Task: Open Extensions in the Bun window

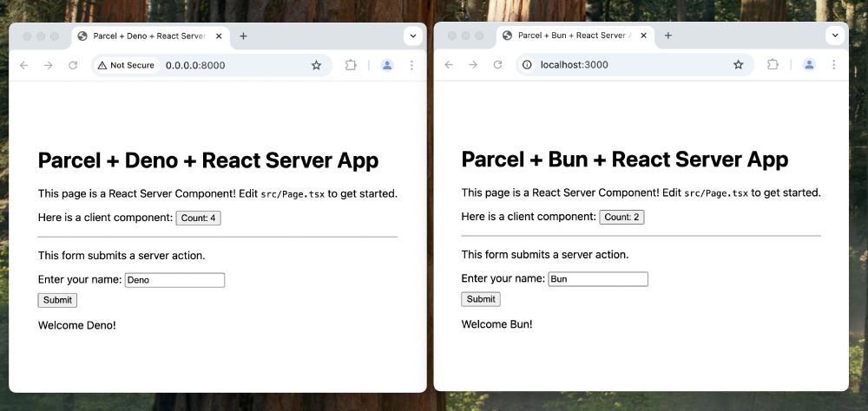Action: tap(773, 65)
